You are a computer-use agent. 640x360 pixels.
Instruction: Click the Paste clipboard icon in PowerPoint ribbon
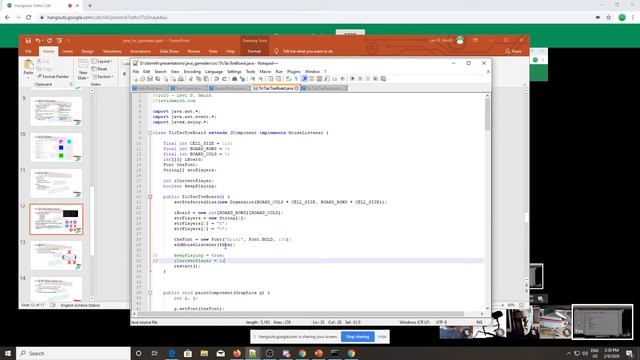28,65
